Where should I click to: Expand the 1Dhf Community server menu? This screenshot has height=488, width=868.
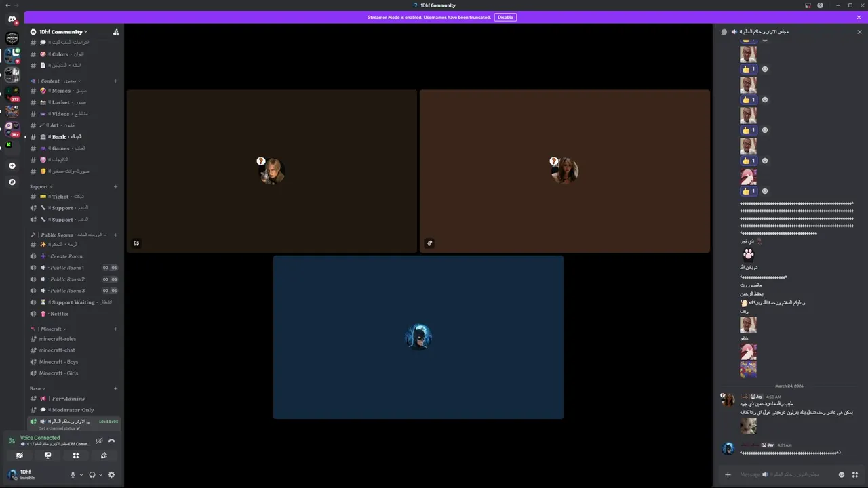[x=63, y=32]
